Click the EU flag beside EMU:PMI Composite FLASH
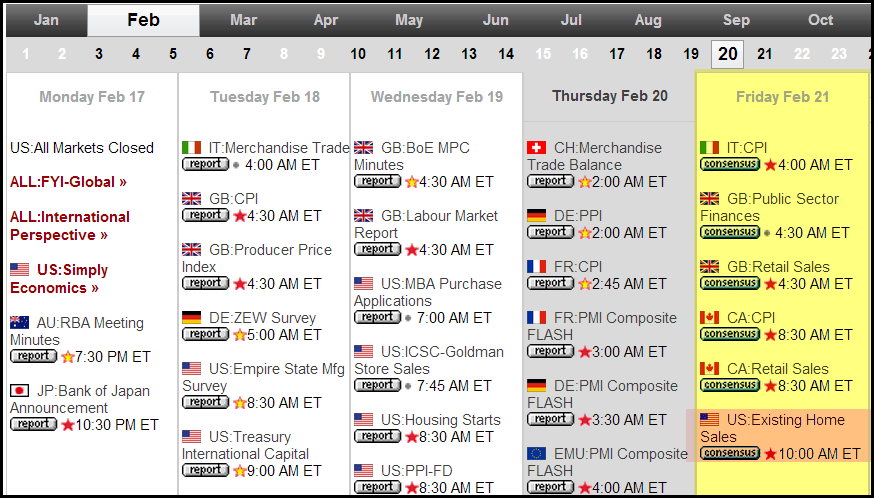This screenshot has width=874, height=498. (536, 453)
